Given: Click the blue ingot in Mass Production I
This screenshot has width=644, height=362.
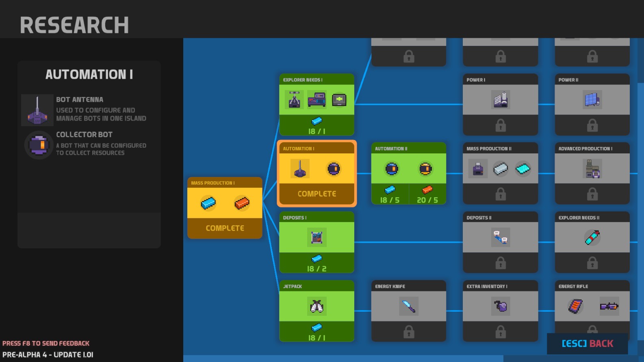Looking at the screenshot, I should pyautogui.click(x=208, y=203).
